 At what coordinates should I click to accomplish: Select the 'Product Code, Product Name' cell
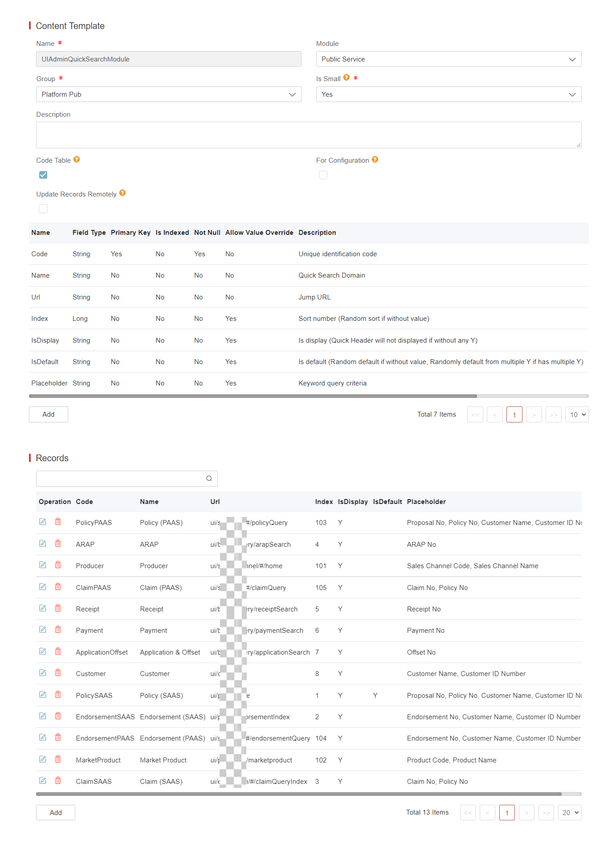(452, 760)
